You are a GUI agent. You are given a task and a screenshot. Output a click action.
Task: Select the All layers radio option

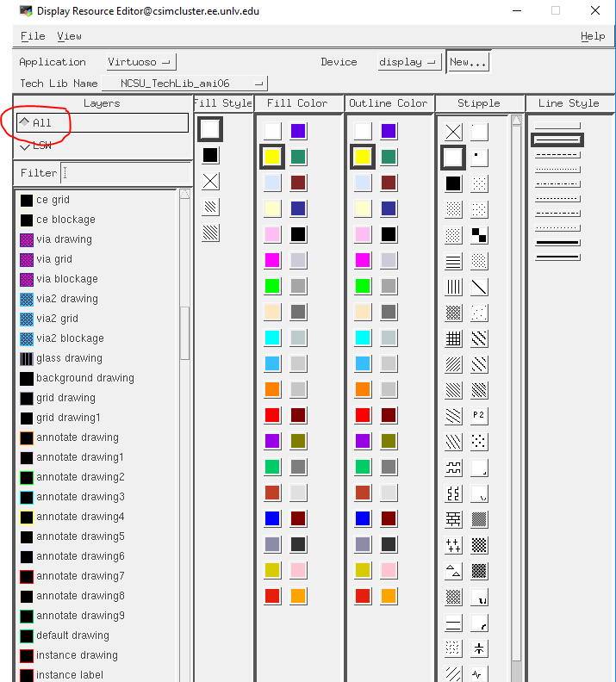coord(103,122)
